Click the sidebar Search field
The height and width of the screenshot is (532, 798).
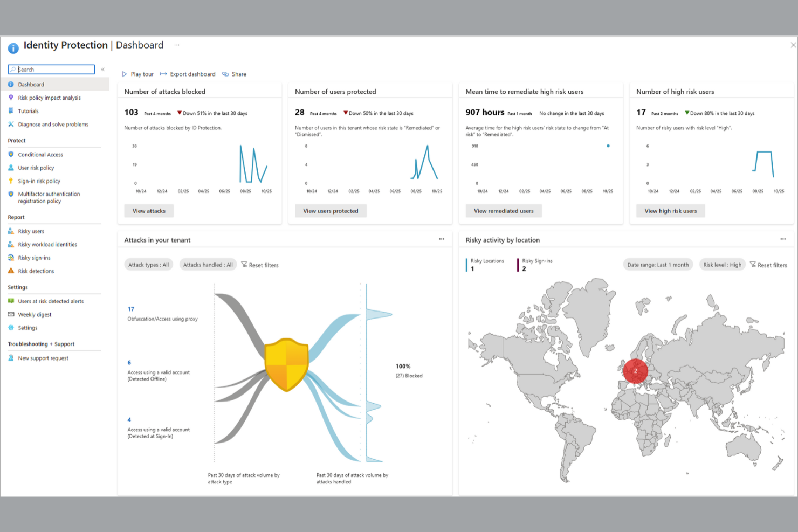[x=51, y=70]
